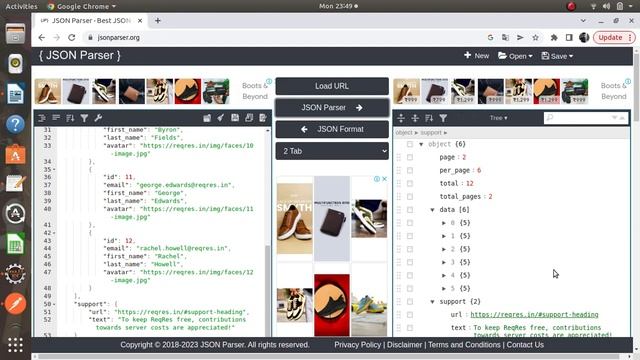Viewport: 640px width, 360px height.
Task: Reload the jsonparser.org page
Action: [71, 38]
